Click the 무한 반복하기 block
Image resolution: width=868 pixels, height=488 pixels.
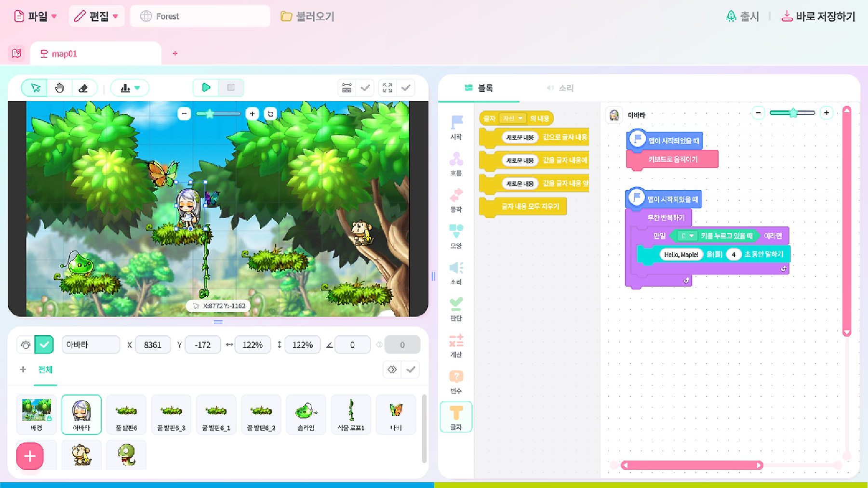(x=659, y=218)
